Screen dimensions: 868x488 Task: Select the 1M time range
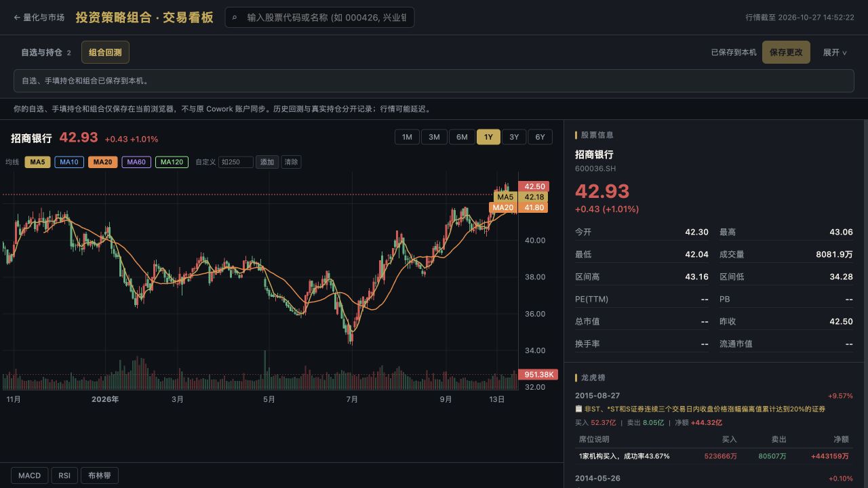[x=407, y=137]
